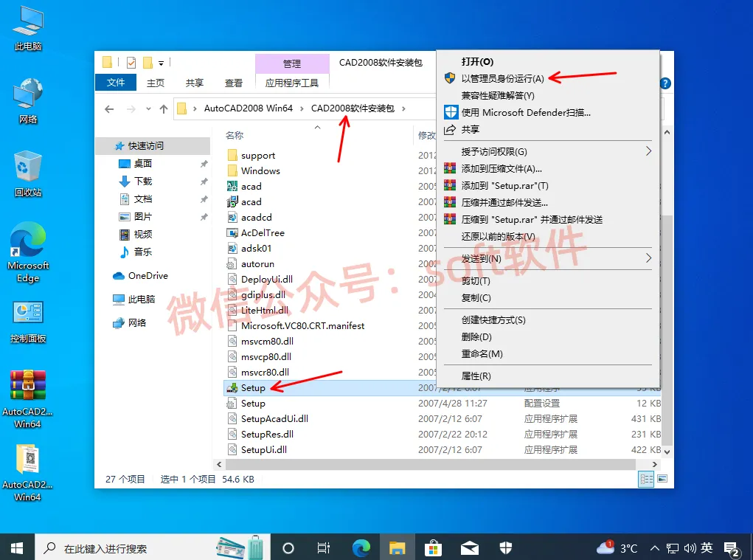
Task: Select 网络 in navigation pane
Action: [x=137, y=322]
